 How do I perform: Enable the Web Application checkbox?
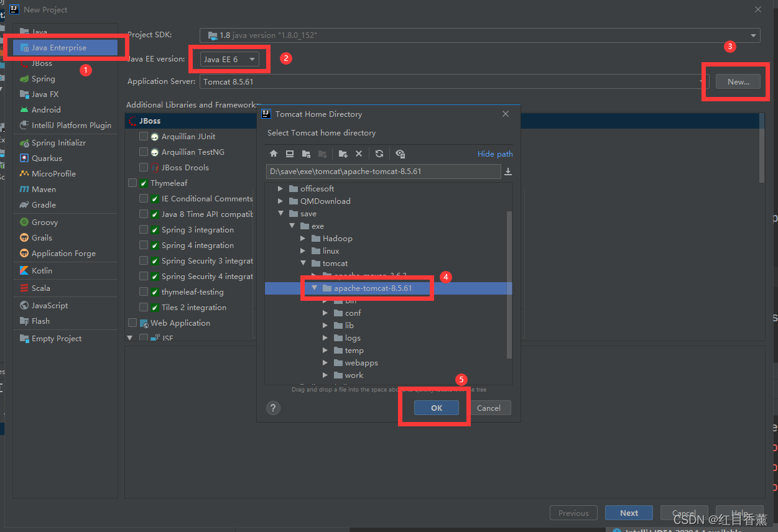[132, 323]
